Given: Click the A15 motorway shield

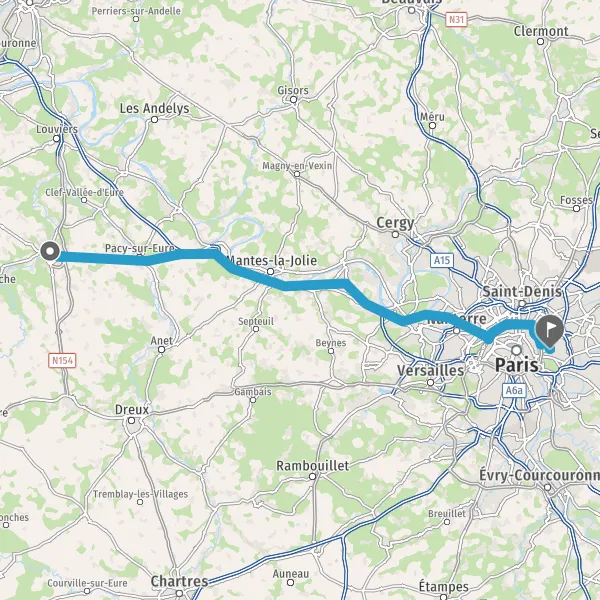Looking at the screenshot, I should pyautogui.click(x=442, y=261).
